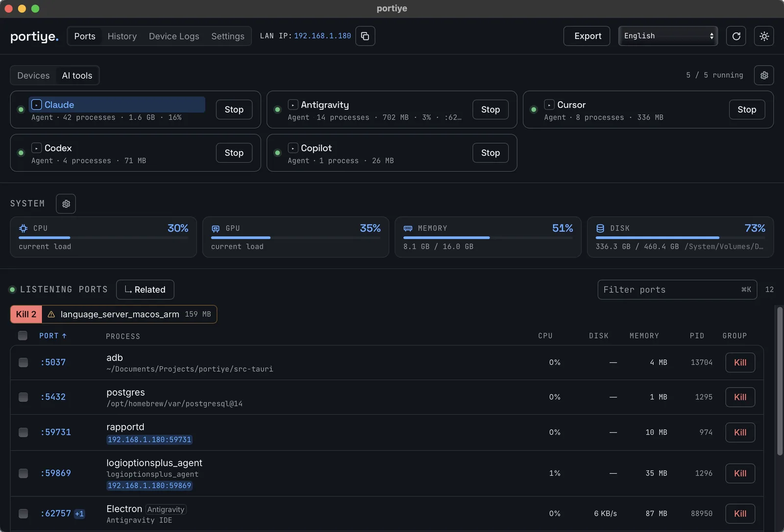This screenshot has width=784, height=532.
Task: Click the DISK usage progress bar
Action: (x=681, y=238)
